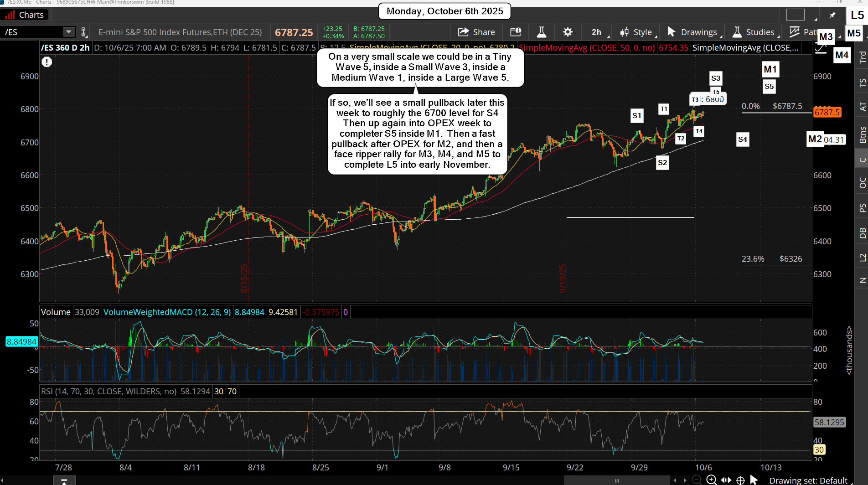Toggle the L2 sidebar tab
868x485 pixels.
coord(862,258)
